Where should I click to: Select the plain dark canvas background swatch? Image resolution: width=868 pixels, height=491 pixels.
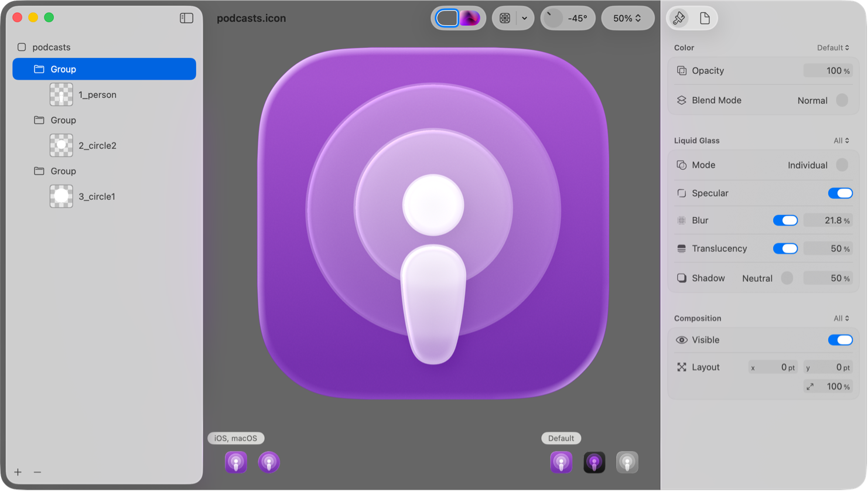pyautogui.click(x=446, y=18)
